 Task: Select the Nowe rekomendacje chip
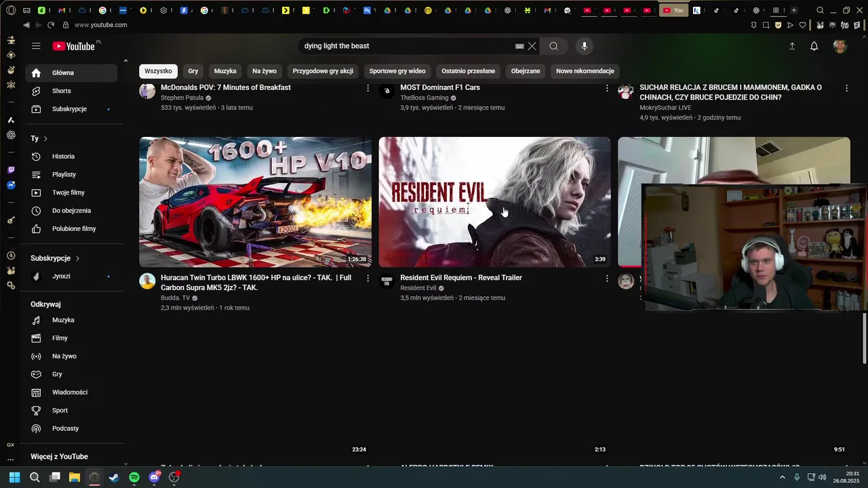click(x=585, y=71)
